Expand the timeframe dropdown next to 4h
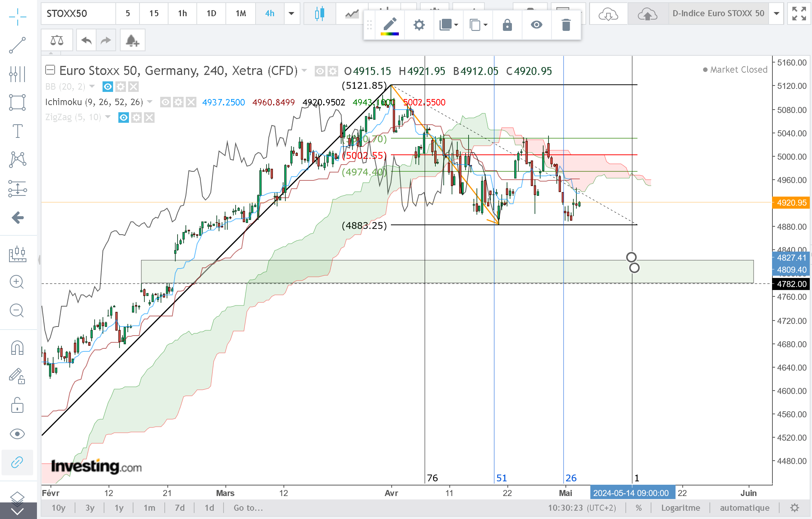Screen dimensions: 812x519 pos(291,14)
